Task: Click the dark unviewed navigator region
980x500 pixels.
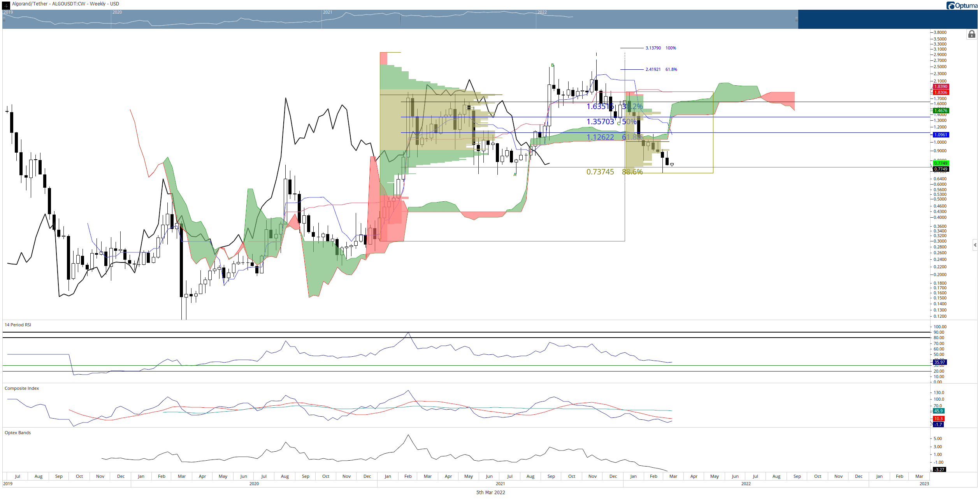Action: pos(887,19)
